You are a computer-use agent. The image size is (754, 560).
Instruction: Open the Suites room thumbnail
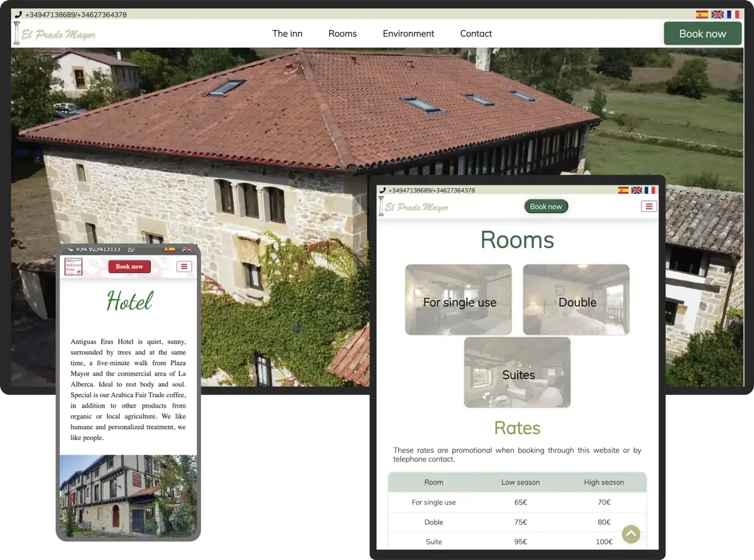click(518, 373)
